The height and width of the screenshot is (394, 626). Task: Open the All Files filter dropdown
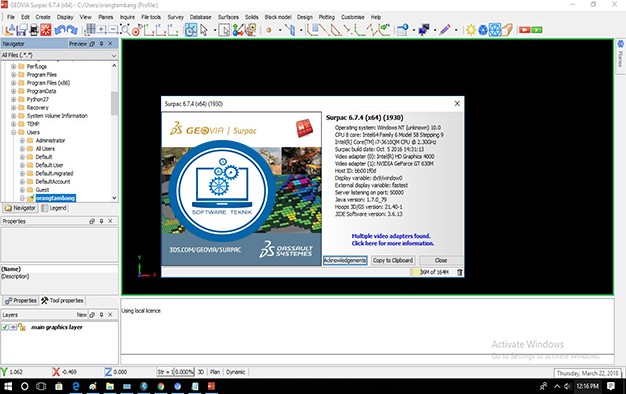[114, 55]
